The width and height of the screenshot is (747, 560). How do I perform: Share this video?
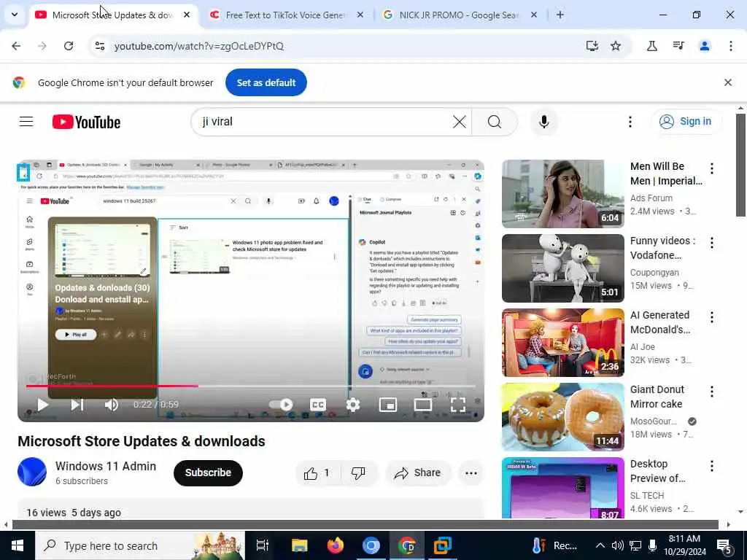(x=418, y=472)
